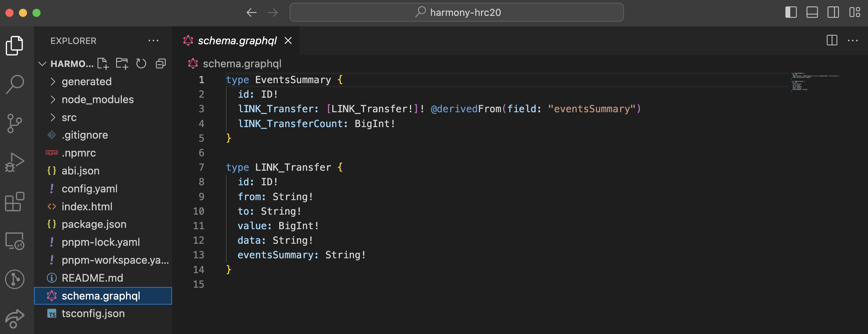
Task: Collapse all folders in explorer
Action: coord(161,64)
